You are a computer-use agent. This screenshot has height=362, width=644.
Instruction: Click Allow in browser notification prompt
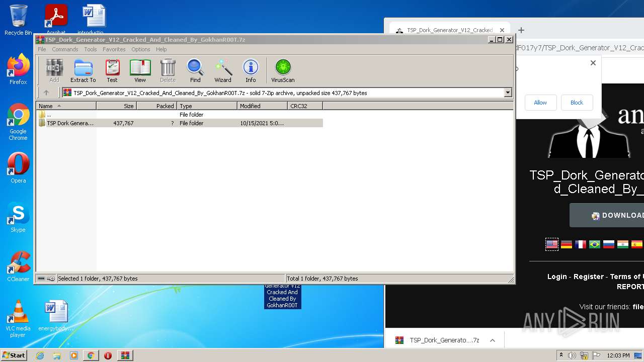point(540,103)
